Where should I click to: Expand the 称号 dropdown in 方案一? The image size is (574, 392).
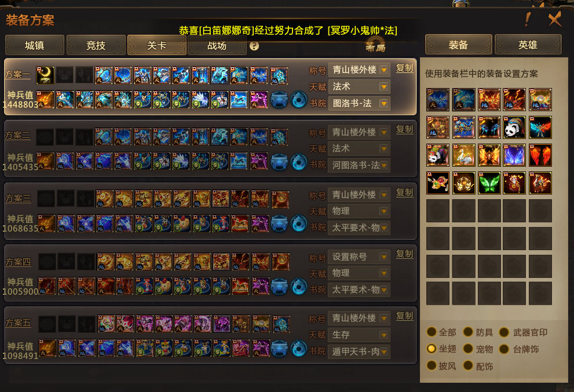pyautogui.click(x=359, y=70)
